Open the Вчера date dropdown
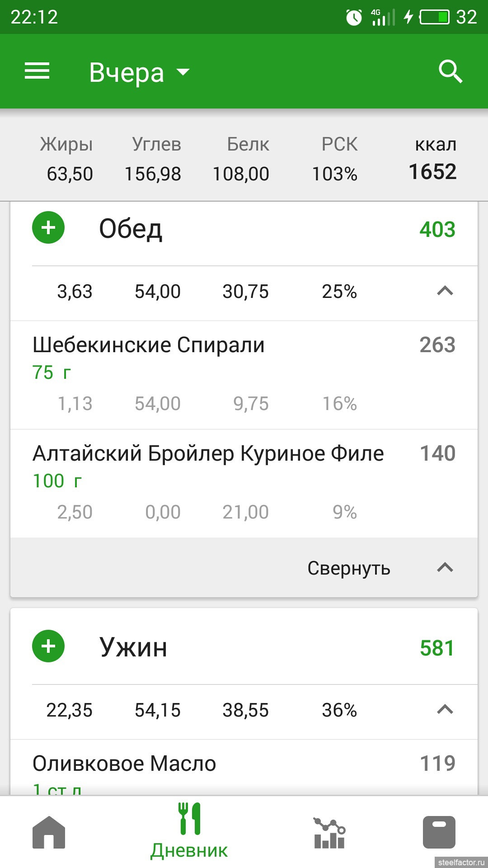Screen dimensions: 488x868 coord(139,72)
